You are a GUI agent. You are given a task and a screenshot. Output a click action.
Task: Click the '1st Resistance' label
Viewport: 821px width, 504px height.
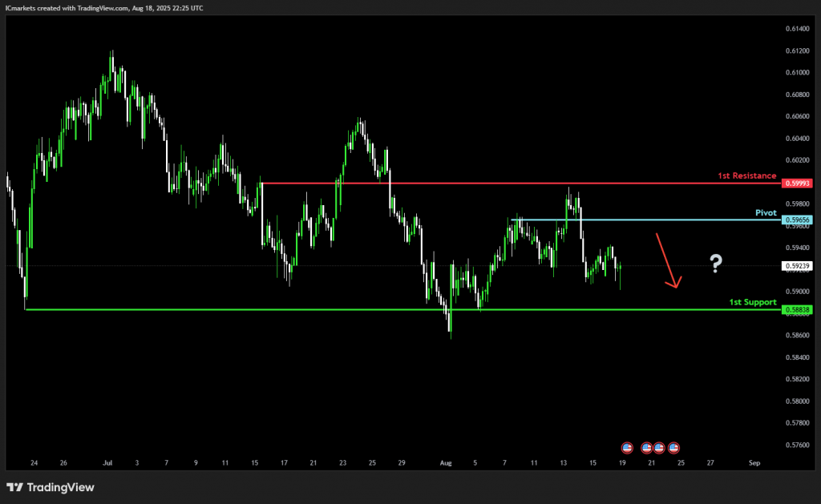[x=746, y=175]
